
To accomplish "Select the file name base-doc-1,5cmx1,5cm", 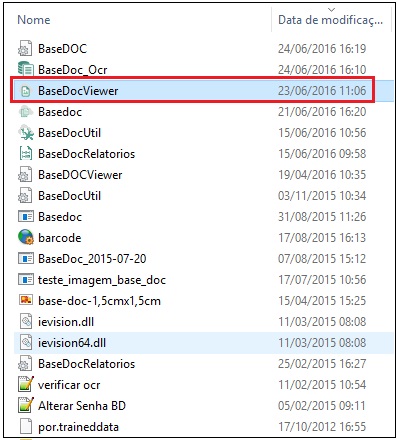I will click(x=99, y=301).
